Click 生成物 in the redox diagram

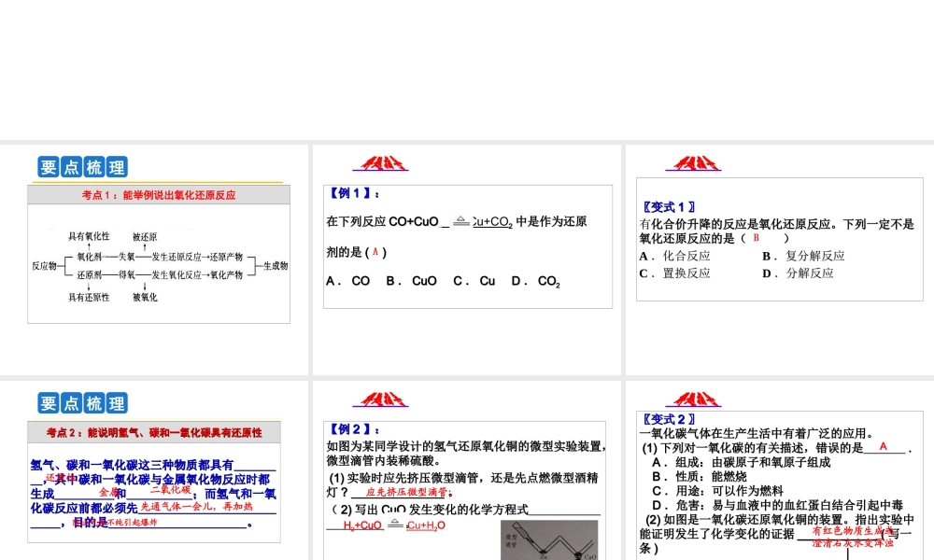(x=276, y=265)
